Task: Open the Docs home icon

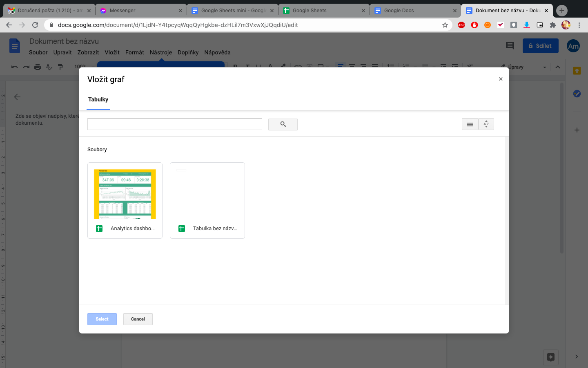Action: pyautogui.click(x=15, y=46)
